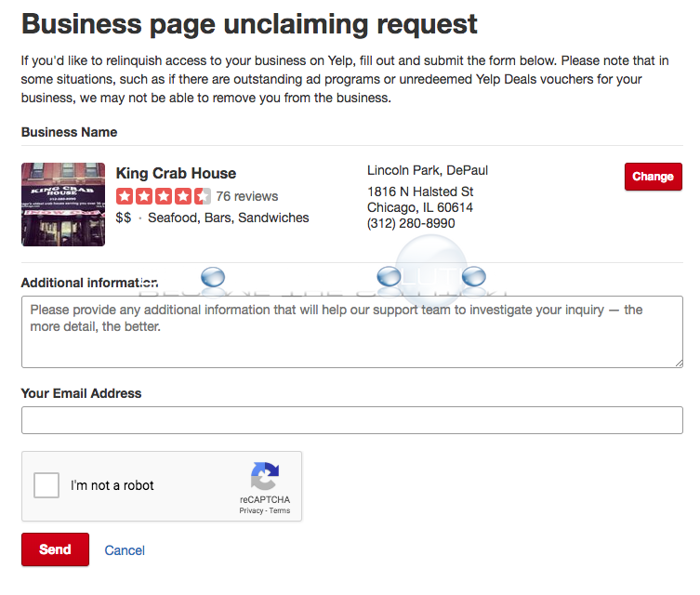Click the Business page unclaiming request heading
Image resolution: width=700 pixels, height=595 pixels.
249,24
